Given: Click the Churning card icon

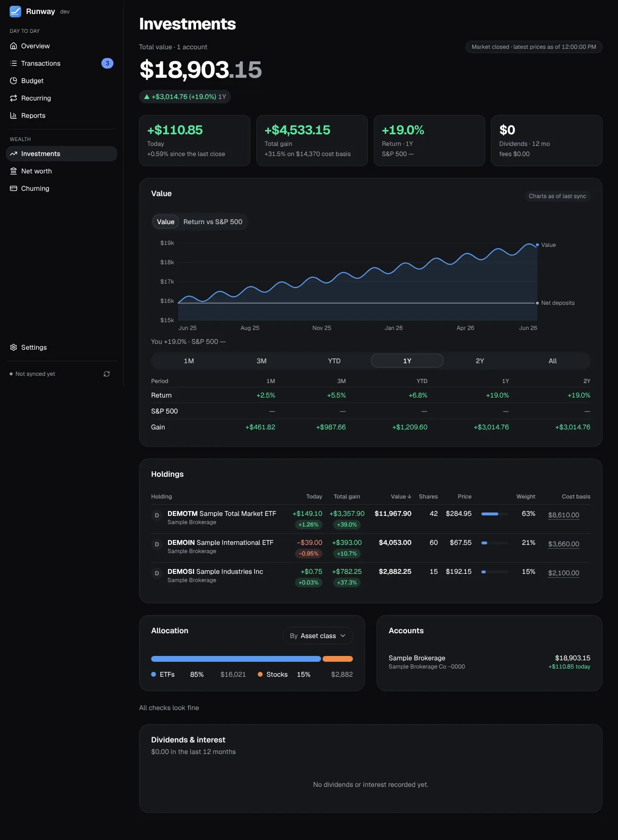Looking at the screenshot, I should coord(14,188).
